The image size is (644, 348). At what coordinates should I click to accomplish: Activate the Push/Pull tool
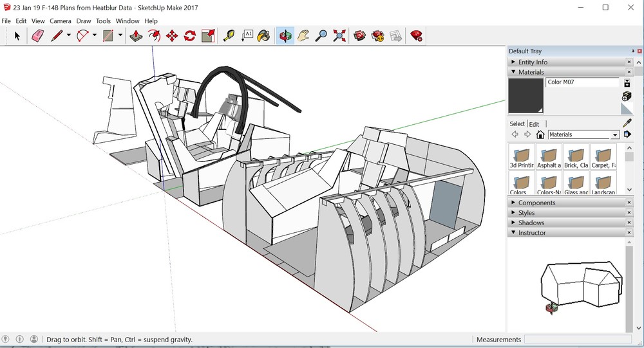pyautogui.click(x=136, y=36)
